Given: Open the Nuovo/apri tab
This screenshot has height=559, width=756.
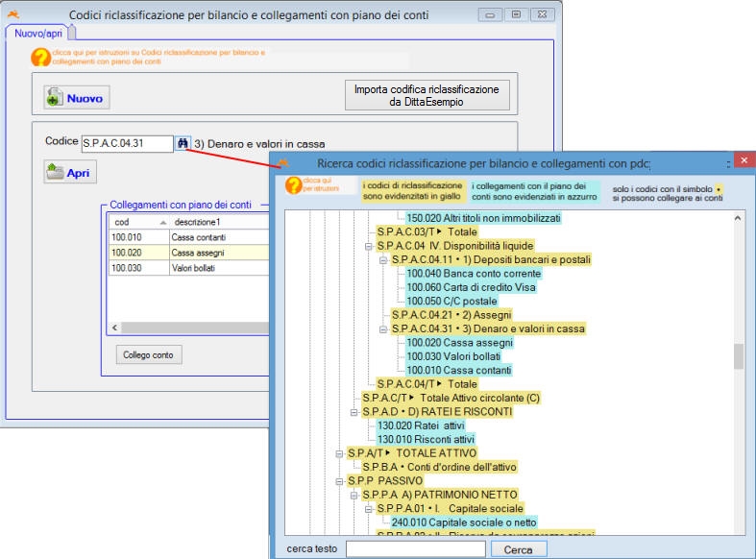Looking at the screenshot, I should [37, 34].
